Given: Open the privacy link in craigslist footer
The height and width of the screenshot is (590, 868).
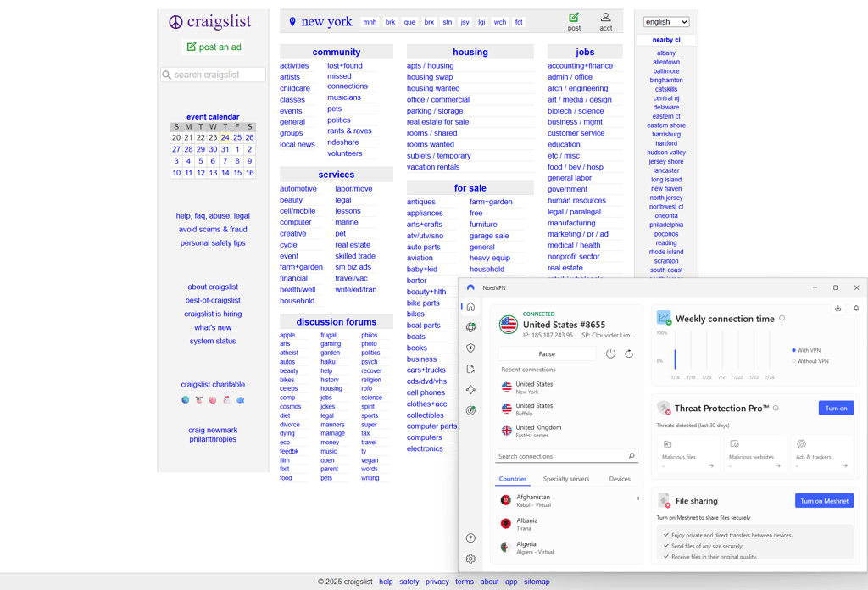Looking at the screenshot, I should pos(437,582).
